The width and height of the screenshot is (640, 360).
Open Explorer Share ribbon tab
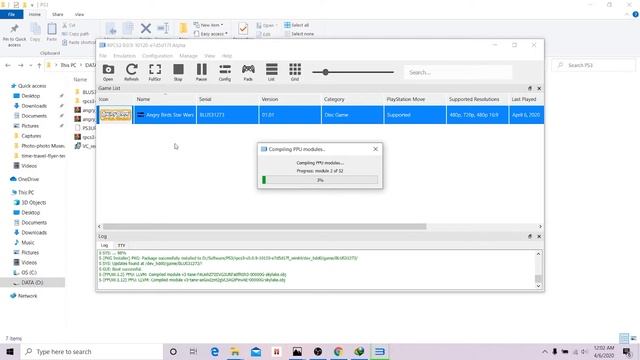click(x=58, y=14)
